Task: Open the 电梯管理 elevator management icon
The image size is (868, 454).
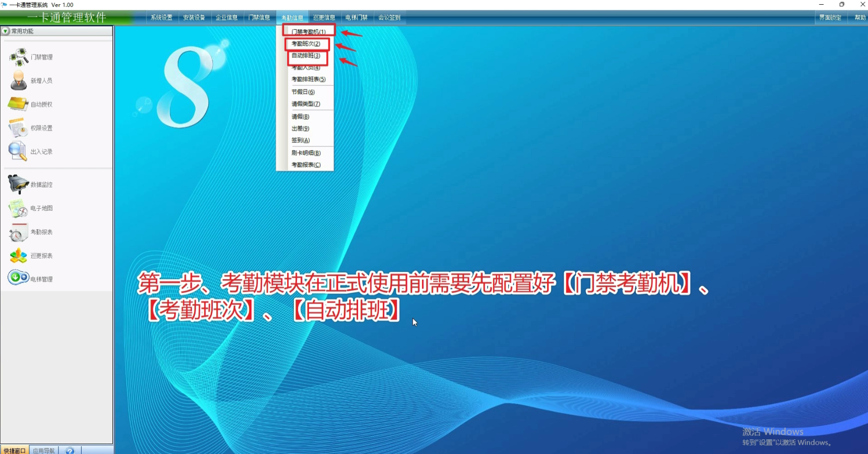Action: coord(18,277)
